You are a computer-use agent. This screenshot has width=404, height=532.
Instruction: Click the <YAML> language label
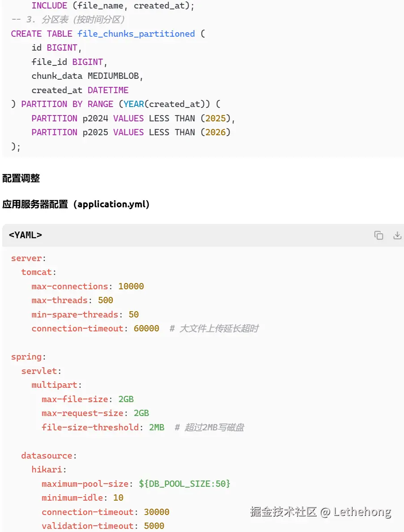[26, 235]
